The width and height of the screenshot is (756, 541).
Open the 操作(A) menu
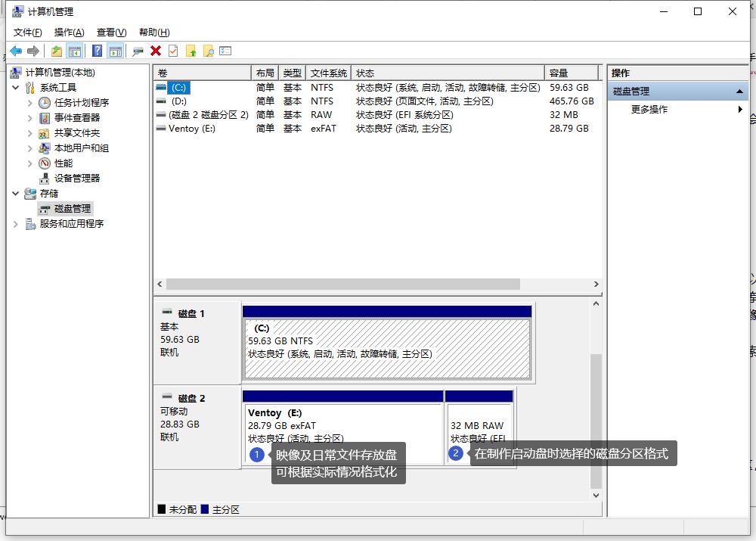69,32
